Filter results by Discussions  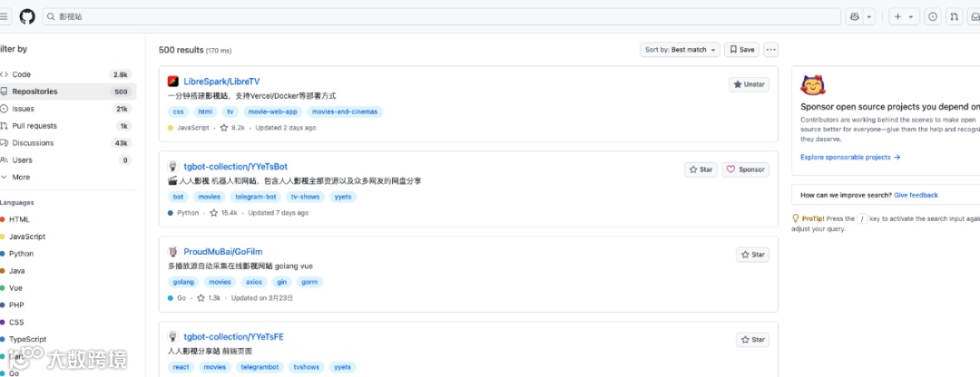[x=66, y=143]
